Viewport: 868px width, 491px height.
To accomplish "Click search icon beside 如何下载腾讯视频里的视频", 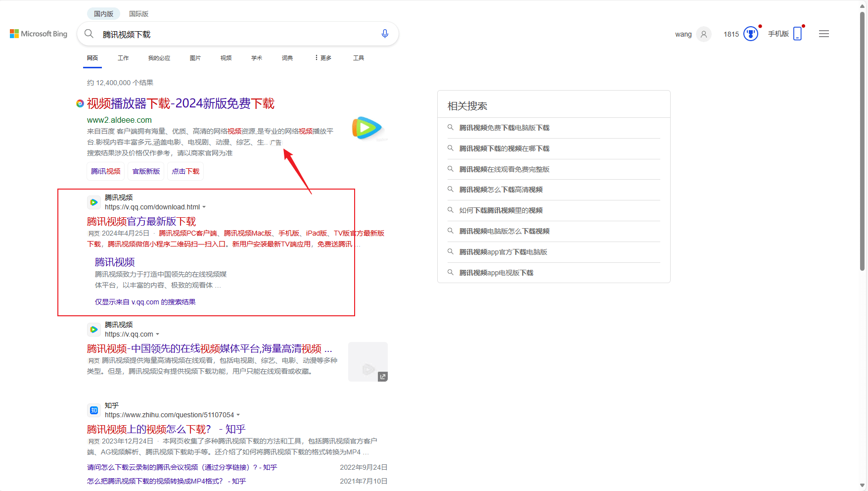I will pyautogui.click(x=451, y=210).
